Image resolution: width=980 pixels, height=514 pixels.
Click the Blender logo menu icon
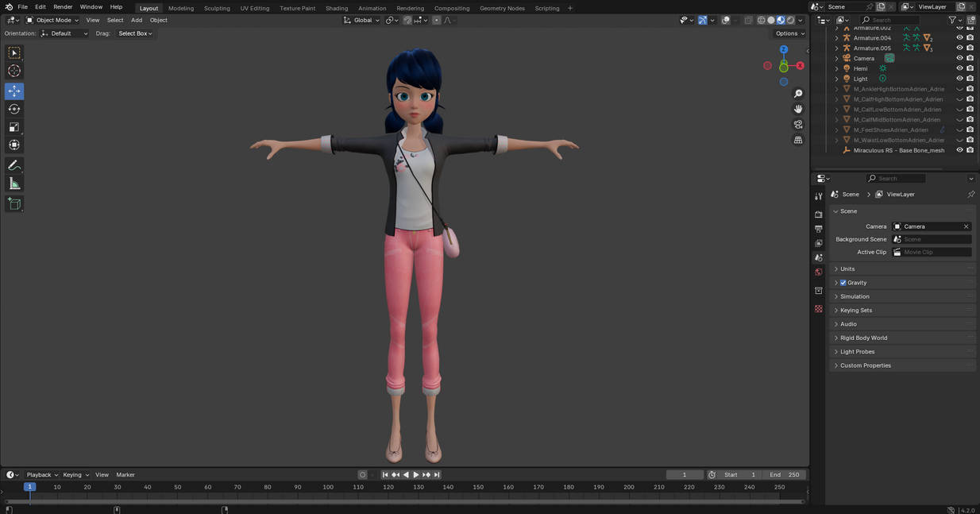pyautogui.click(x=9, y=7)
